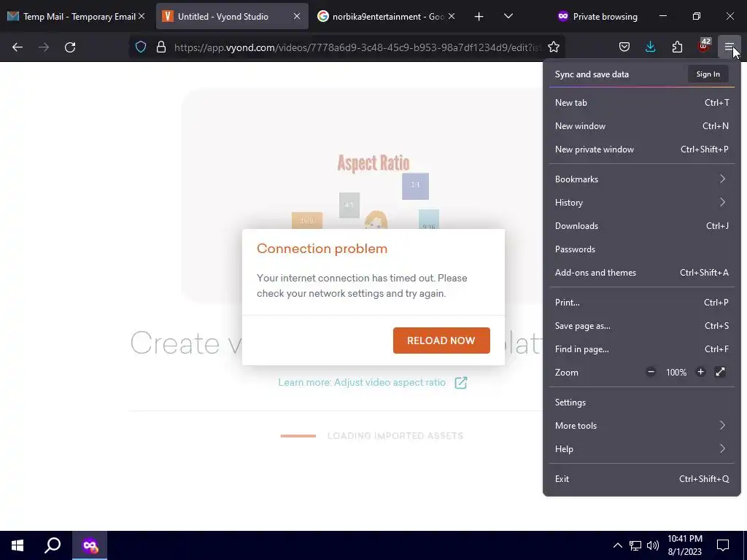The image size is (747, 560).
Task: Open Learn more: Adjust video aspect ratio link
Action: pos(362,382)
